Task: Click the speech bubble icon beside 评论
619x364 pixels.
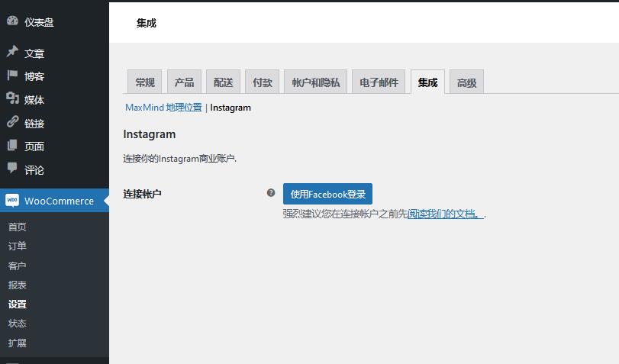Action: (x=13, y=168)
